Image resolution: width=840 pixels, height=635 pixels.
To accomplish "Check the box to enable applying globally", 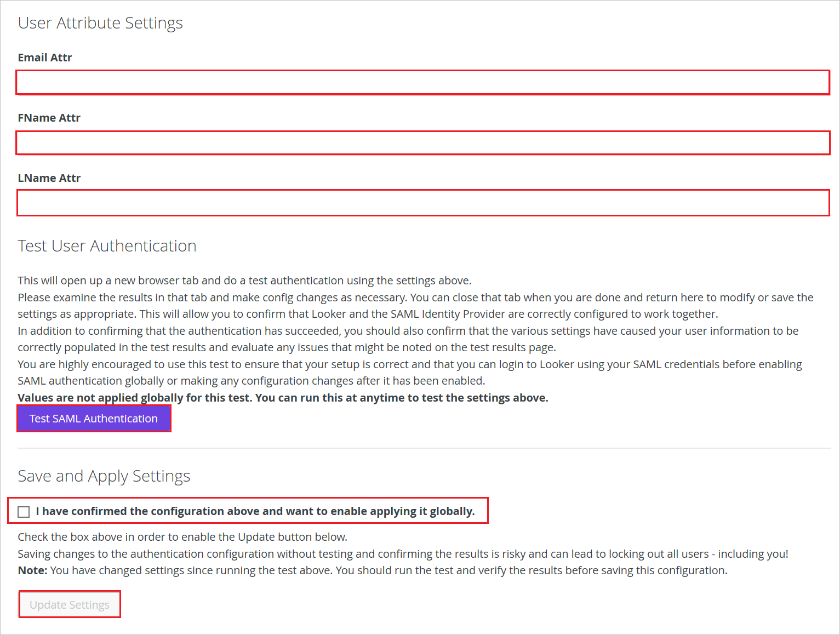I will 23,511.
